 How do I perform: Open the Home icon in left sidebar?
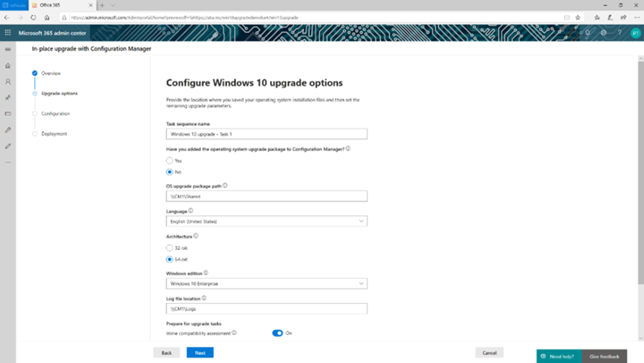pyautogui.click(x=8, y=66)
